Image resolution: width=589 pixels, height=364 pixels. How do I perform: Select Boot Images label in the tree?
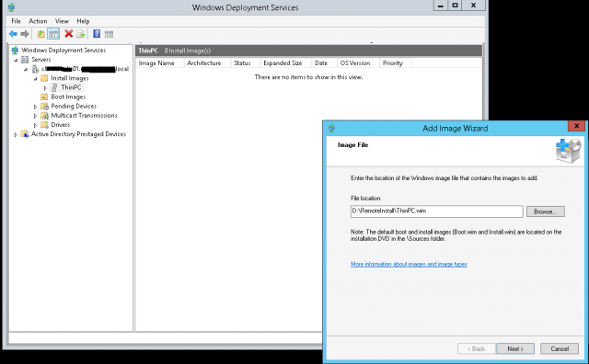point(68,97)
